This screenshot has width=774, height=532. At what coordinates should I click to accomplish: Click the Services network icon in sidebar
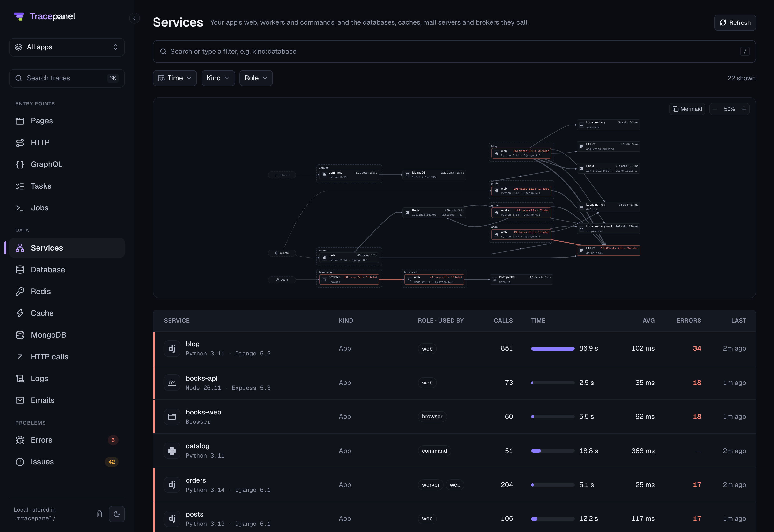[x=20, y=248]
